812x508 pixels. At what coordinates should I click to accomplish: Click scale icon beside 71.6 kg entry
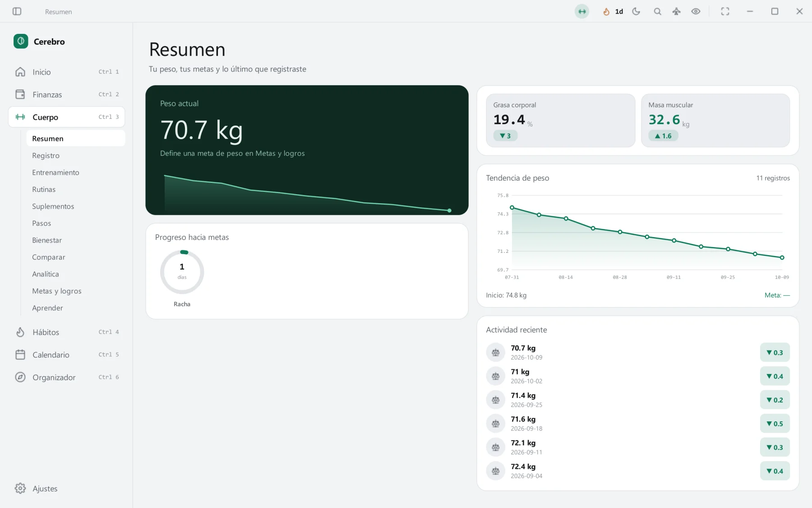(x=495, y=424)
